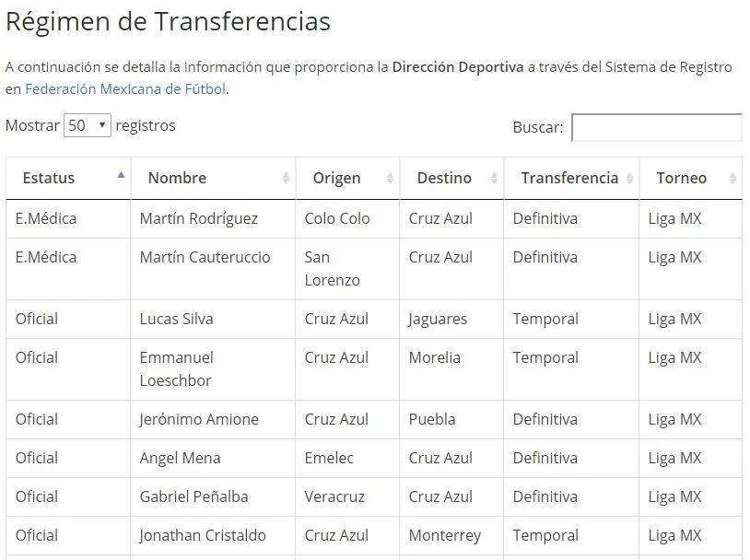Select the Martín Rodríguez table row
This screenshot has height=560, width=750.
[369, 218]
